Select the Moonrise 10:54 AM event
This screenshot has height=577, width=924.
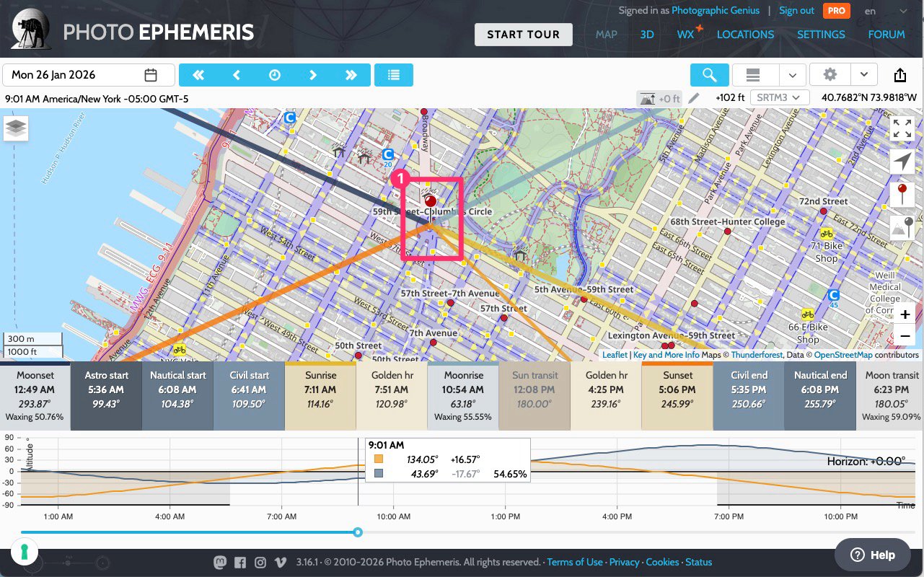pos(463,396)
